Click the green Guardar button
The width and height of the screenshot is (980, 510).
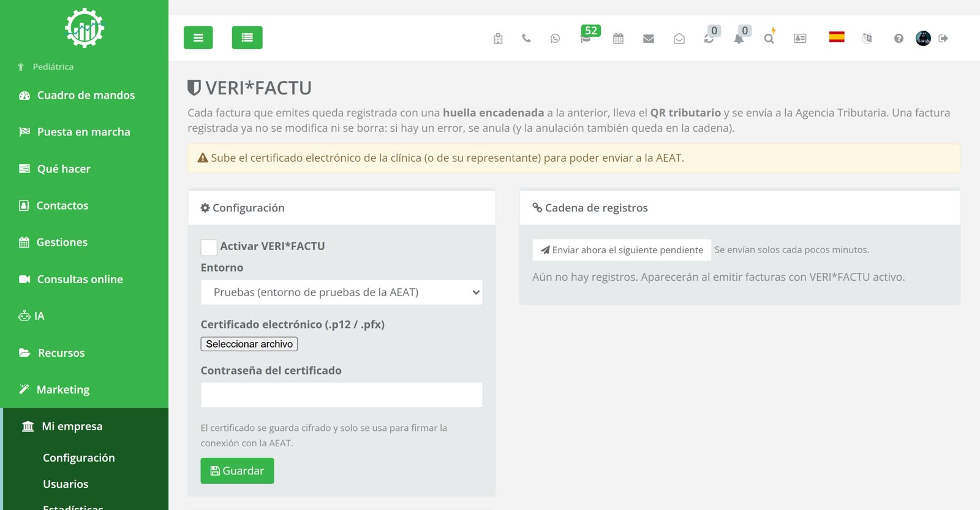coord(237,471)
